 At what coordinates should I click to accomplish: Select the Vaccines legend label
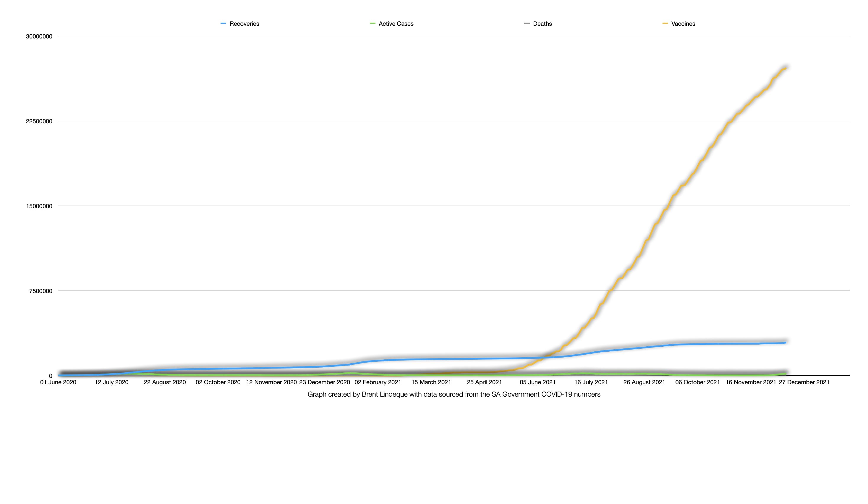tap(683, 24)
